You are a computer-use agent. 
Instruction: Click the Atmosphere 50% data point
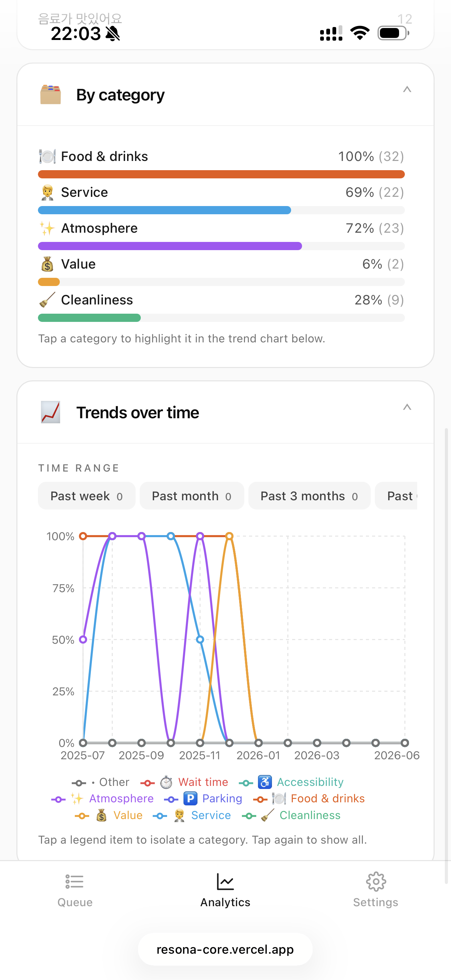point(83,640)
